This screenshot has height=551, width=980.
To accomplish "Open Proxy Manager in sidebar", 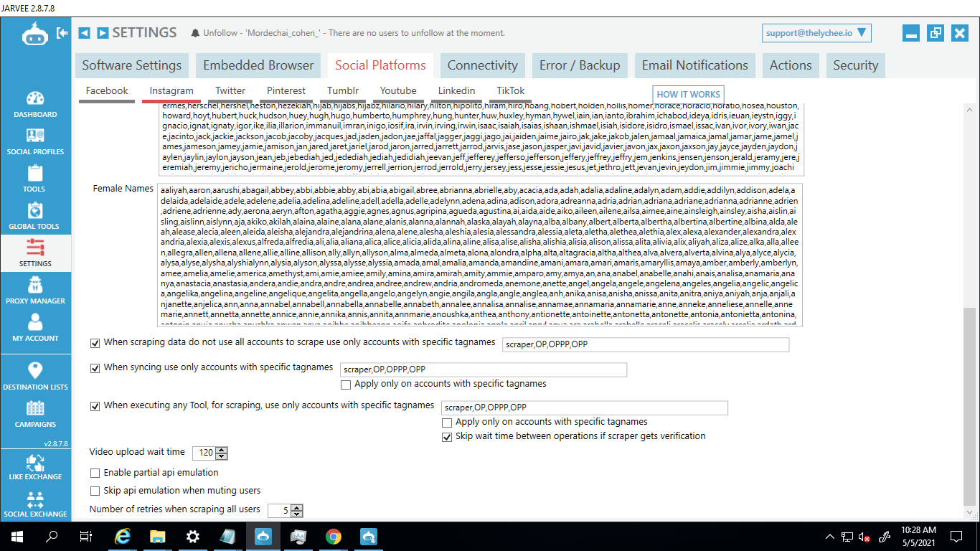I will pos(35,291).
